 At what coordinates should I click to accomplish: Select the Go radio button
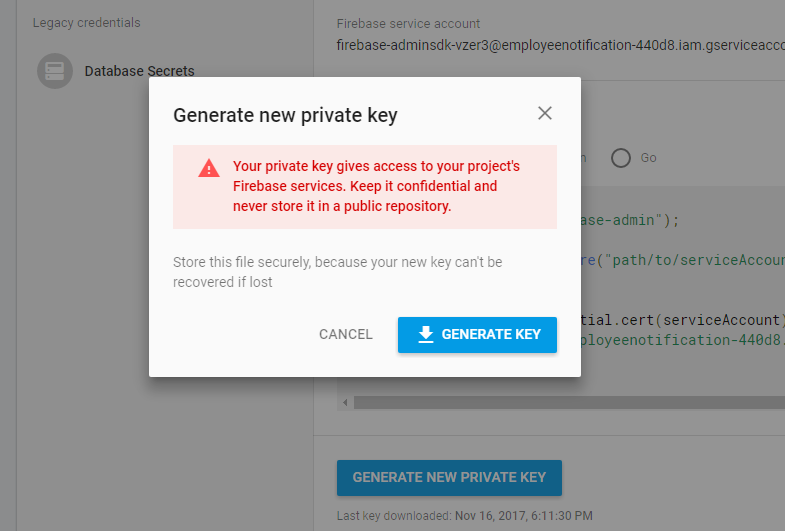[621, 158]
